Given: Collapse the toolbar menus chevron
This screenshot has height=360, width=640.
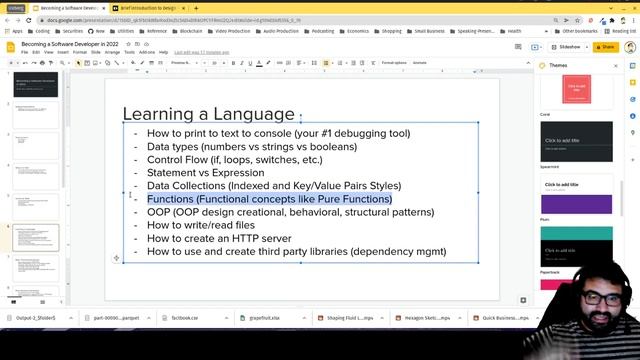Looking at the screenshot, I should [x=528, y=63].
